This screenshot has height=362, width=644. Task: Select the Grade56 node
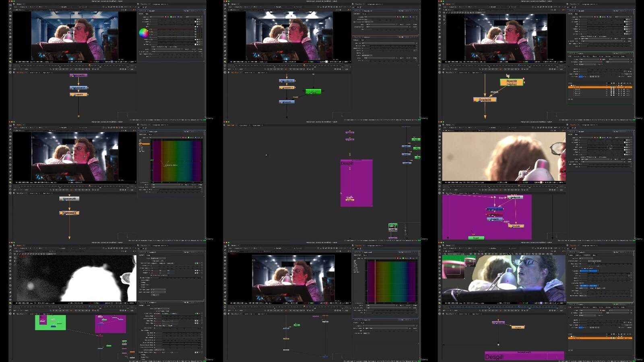click(x=485, y=100)
